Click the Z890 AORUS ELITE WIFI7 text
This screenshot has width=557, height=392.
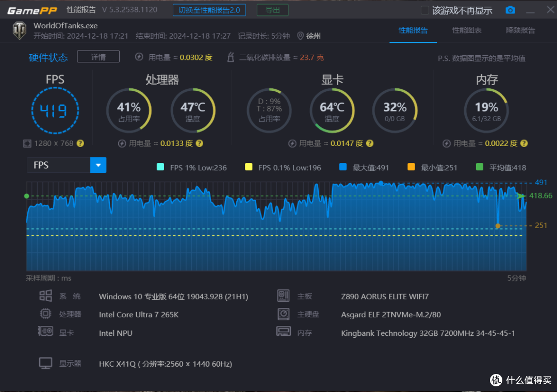point(385,297)
